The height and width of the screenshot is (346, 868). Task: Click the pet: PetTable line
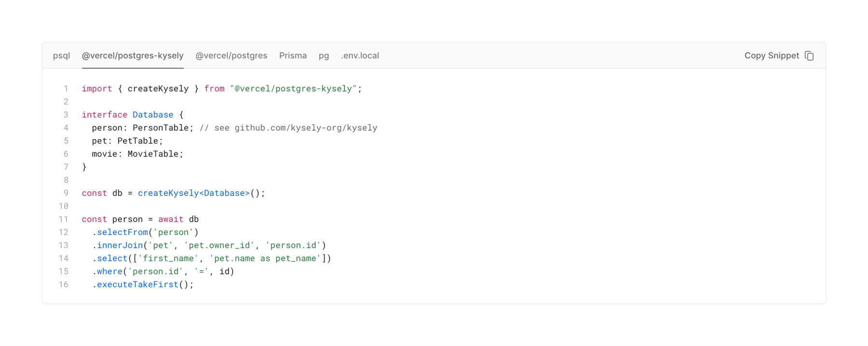click(x=127, y=141)
